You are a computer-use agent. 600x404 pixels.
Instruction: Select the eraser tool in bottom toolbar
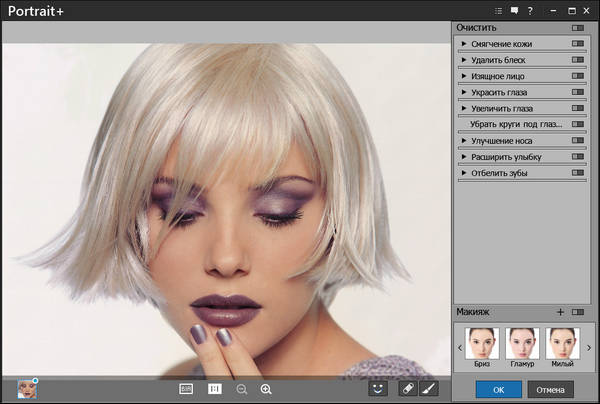407,388
